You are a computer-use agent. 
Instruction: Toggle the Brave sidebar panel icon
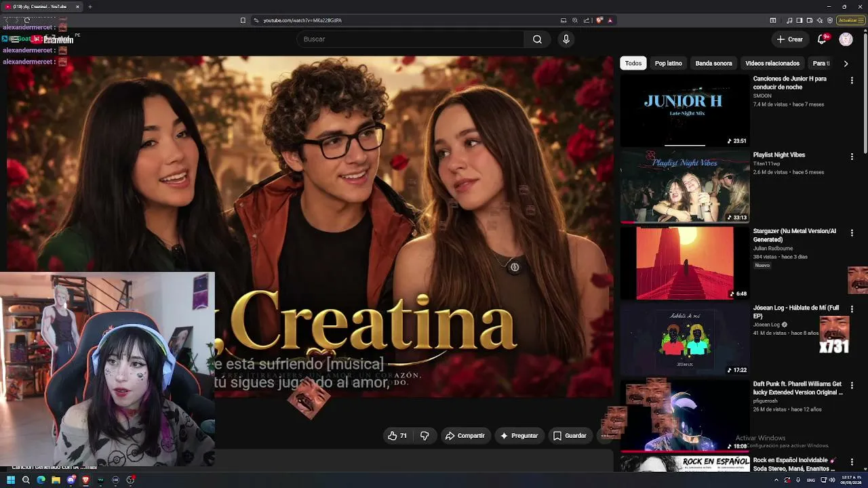[800, 20]
